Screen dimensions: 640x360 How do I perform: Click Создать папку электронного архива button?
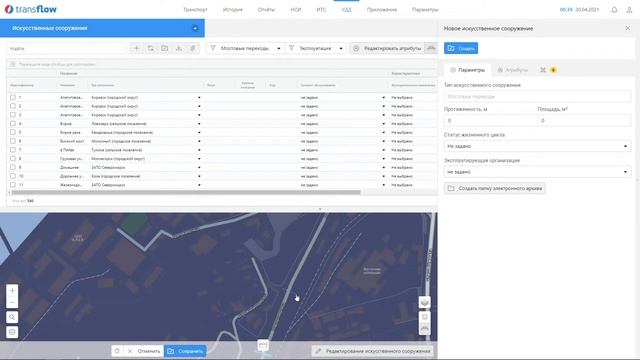495,188
